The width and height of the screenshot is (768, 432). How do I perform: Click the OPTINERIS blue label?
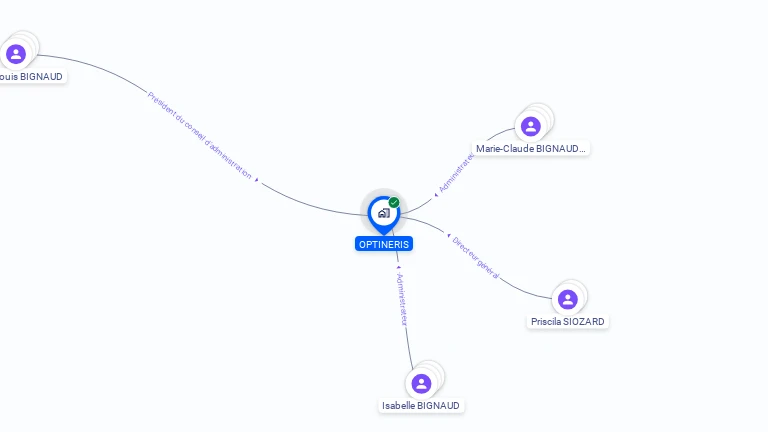(x=384, y=244)
